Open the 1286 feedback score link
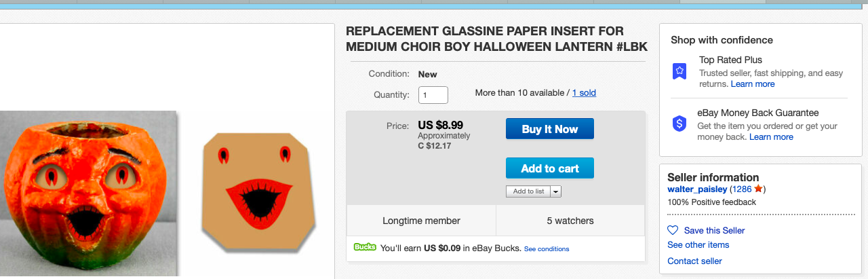The width and height of the screenshot is (868, 279). [742, 189]
